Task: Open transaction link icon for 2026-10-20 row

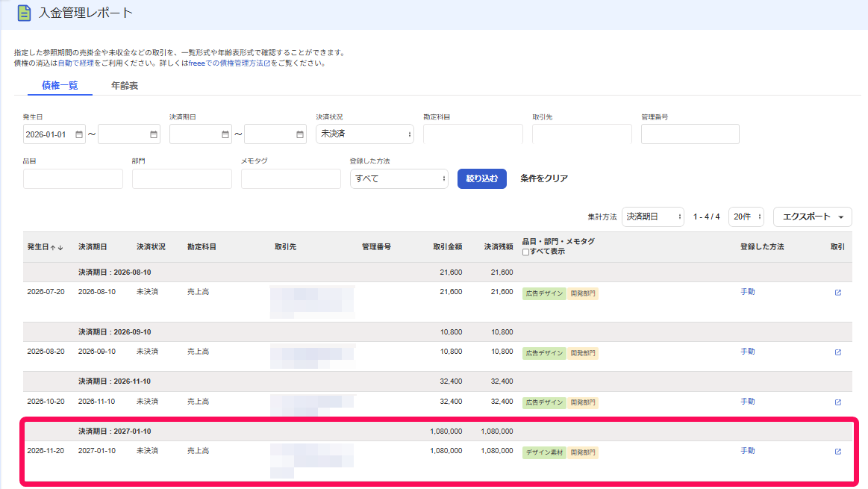Action: [x=838, y=402]
